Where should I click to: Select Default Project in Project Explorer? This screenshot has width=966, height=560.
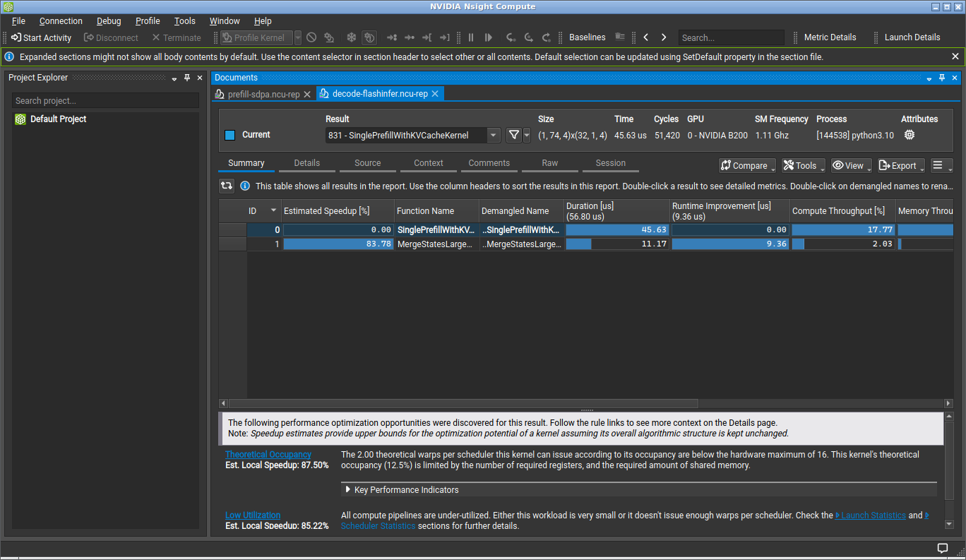[58, 119]
